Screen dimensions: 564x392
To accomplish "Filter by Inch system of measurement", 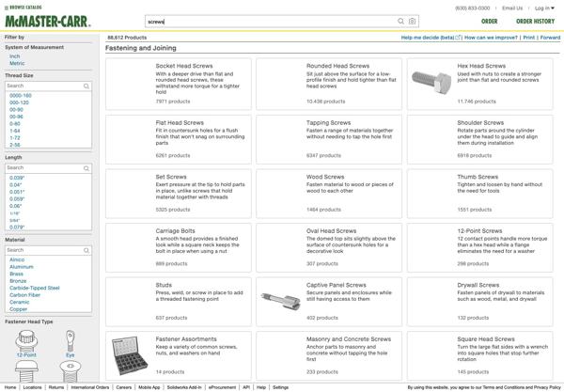I will (15, 56).
